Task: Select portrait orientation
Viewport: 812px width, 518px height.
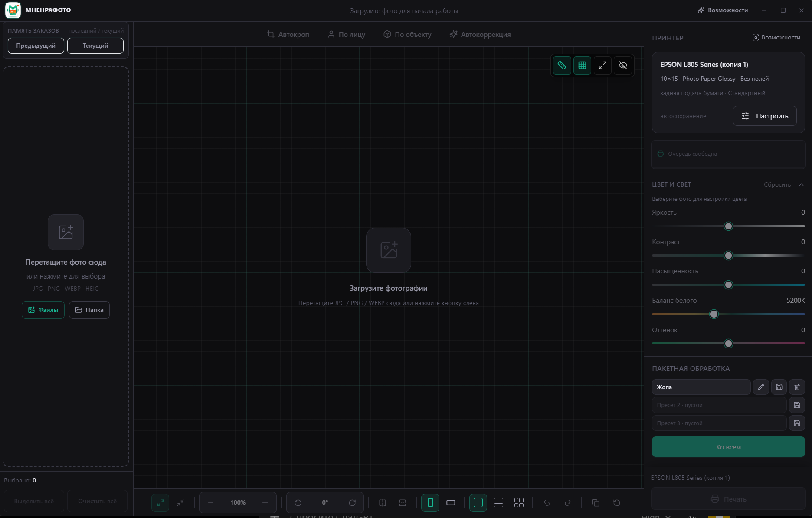Action: [430, 503]
